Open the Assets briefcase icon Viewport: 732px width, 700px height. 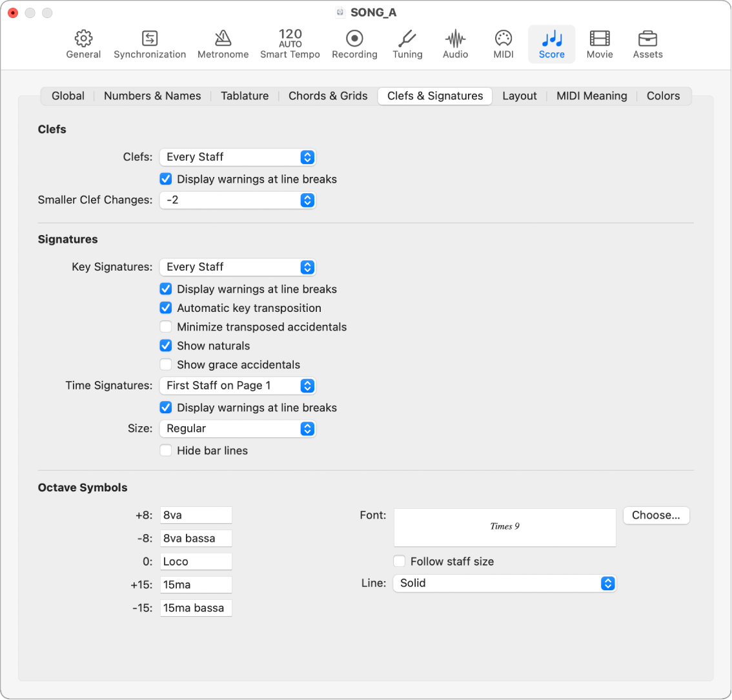point(647,39)
